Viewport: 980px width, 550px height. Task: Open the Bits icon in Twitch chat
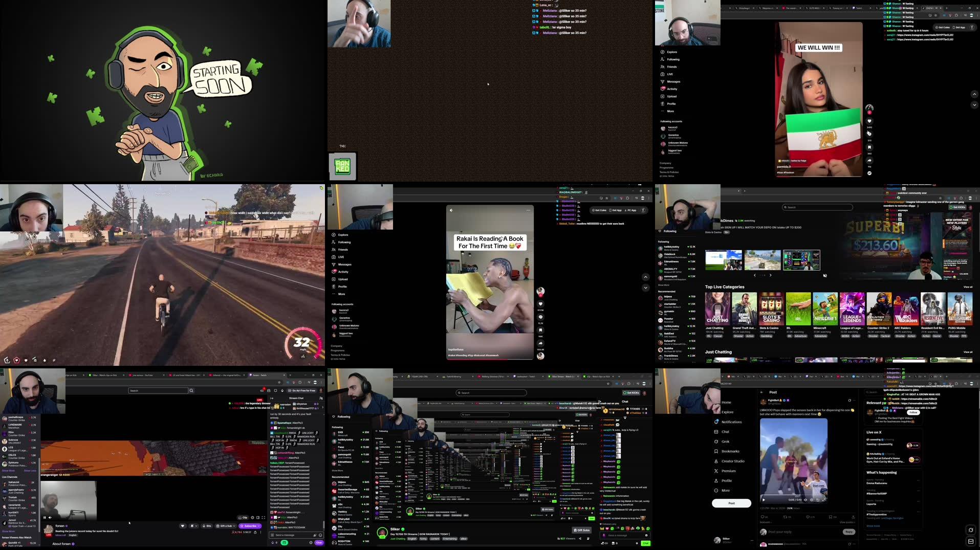[x=206, y=526]
